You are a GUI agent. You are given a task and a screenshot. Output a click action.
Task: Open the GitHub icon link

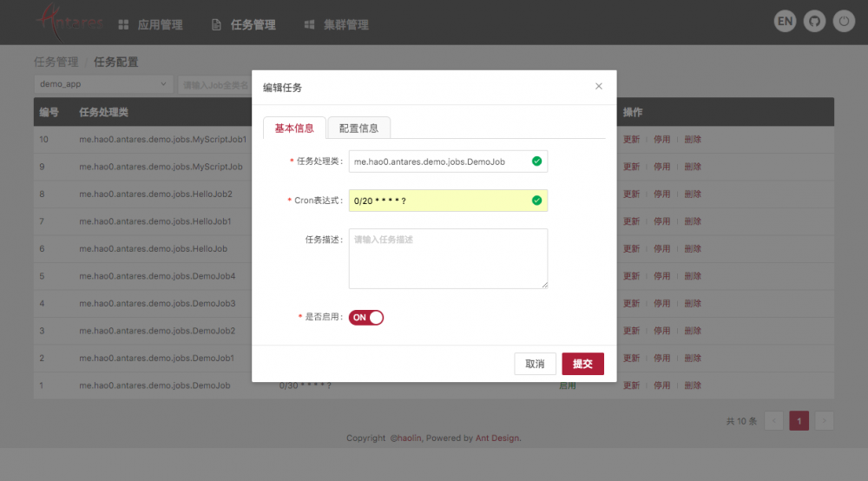(x=814, y=22)
